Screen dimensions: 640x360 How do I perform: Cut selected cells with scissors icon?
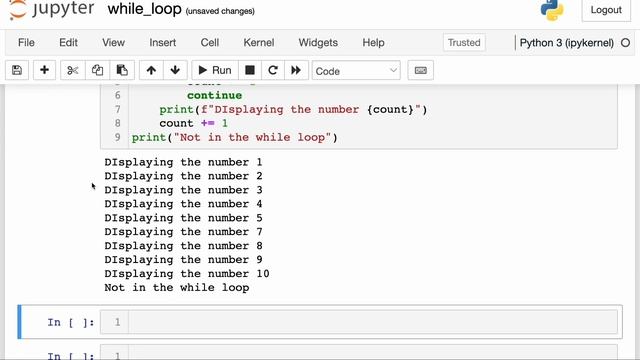(x=73, y=70)
